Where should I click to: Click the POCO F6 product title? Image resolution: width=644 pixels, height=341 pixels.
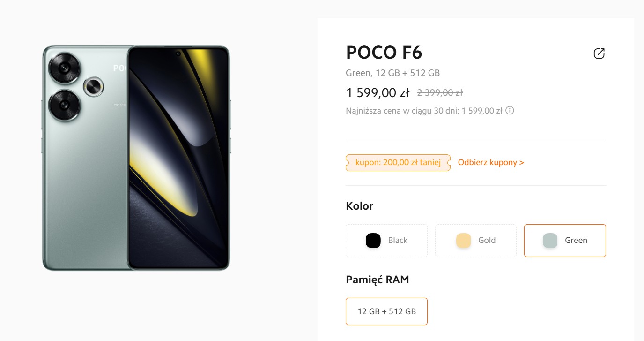384,53
